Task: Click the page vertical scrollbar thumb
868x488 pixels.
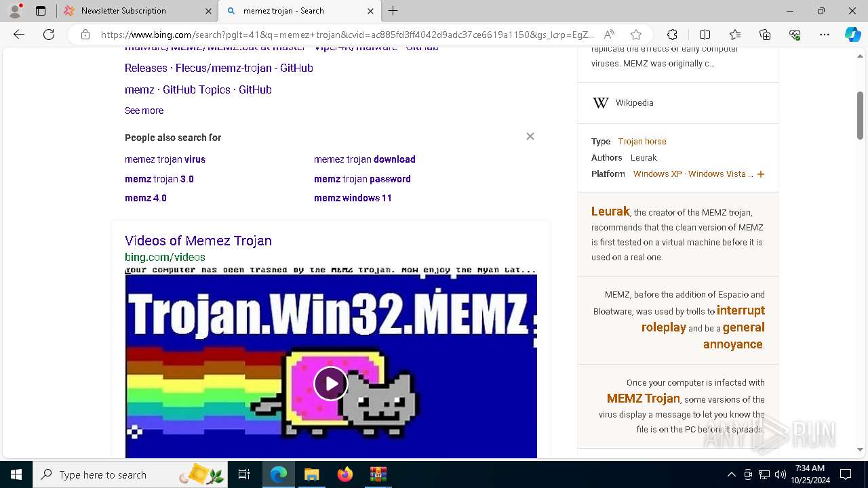Action: (x=861, y=115)
